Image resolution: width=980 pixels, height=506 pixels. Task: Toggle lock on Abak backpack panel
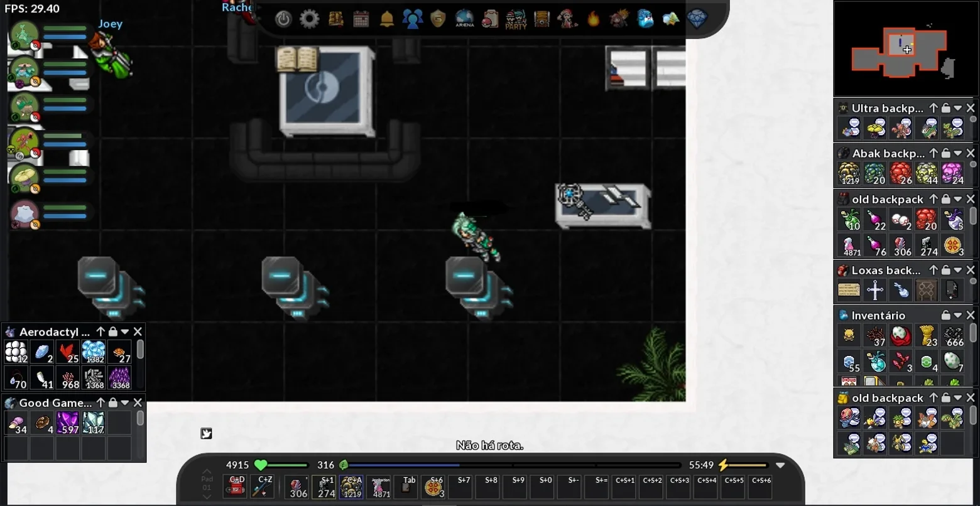(x=945, y=153)
